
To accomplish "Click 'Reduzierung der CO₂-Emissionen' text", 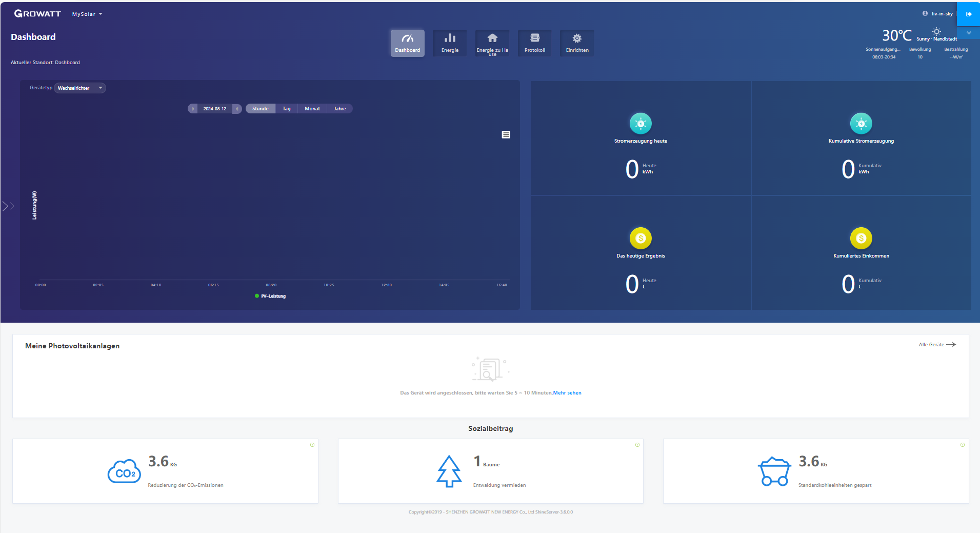I will tap(186, 485).
